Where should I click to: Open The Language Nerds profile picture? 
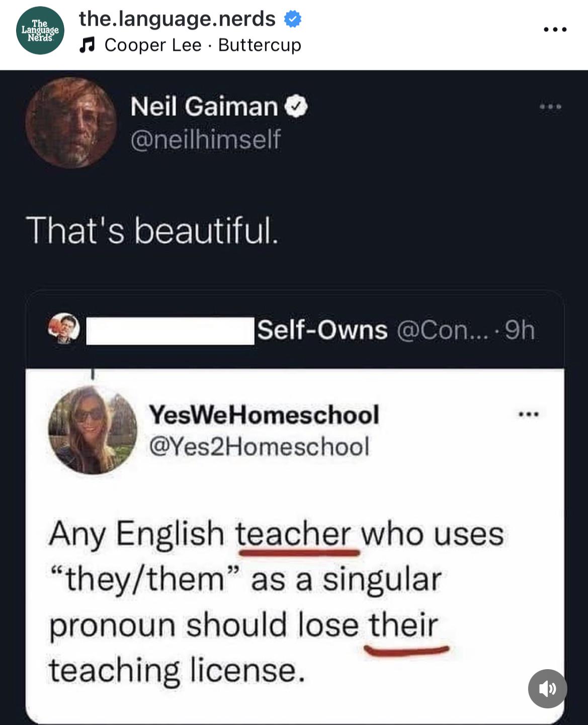click(x=40, y=31)
